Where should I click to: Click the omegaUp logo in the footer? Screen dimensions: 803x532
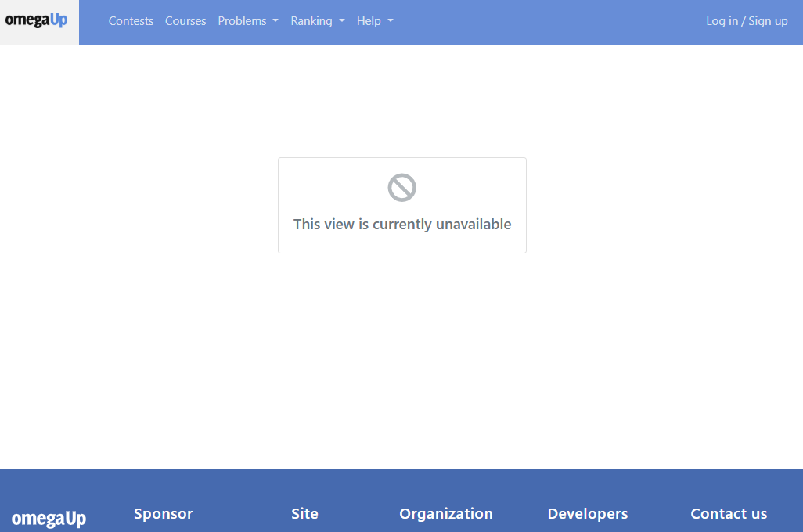pyautogui.click(x=49, y=519)
